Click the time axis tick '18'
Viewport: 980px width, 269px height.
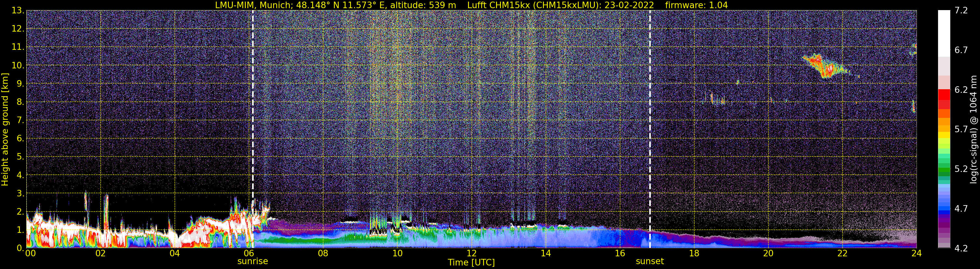[694, 253]
